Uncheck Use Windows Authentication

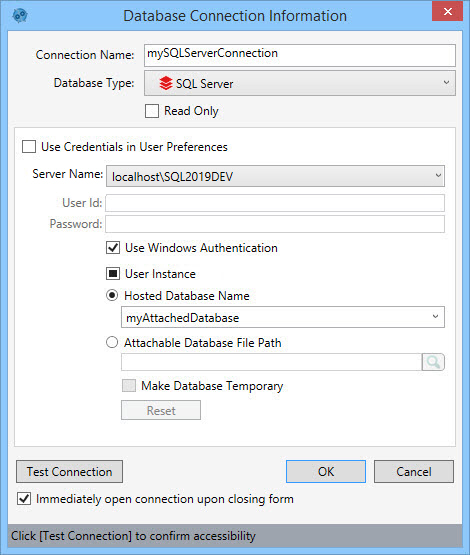click(113, 247)
